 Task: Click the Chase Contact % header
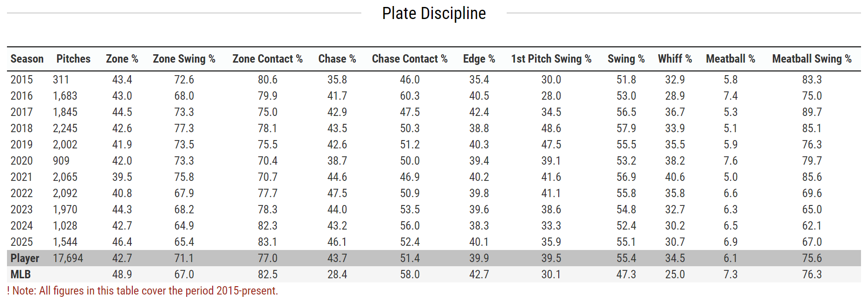(x=410, y=59)
